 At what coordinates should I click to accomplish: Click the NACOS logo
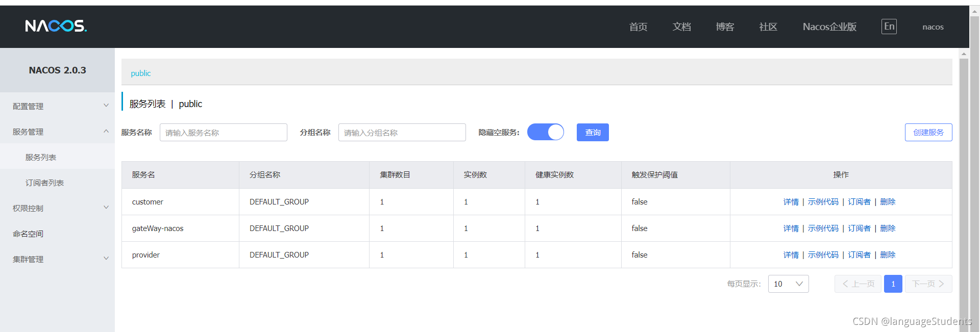[56, 26]
